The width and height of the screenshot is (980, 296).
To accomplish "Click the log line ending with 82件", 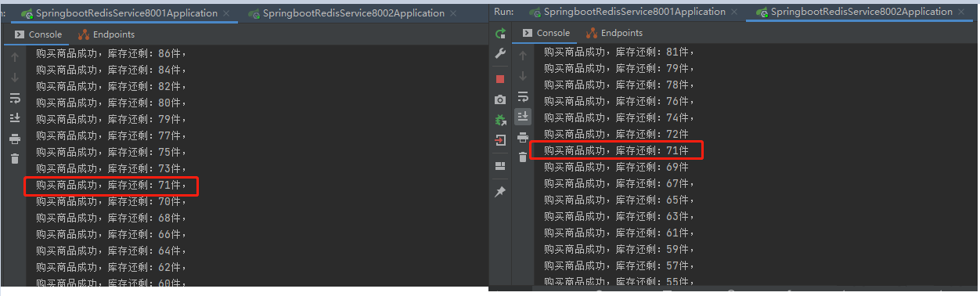I will tap(111, 87).
